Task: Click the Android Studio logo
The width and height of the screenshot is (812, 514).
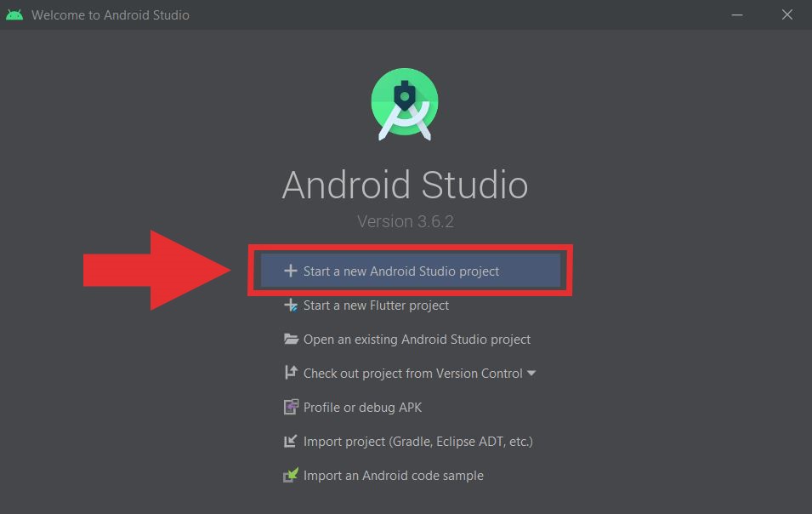Action: point(405,104)
